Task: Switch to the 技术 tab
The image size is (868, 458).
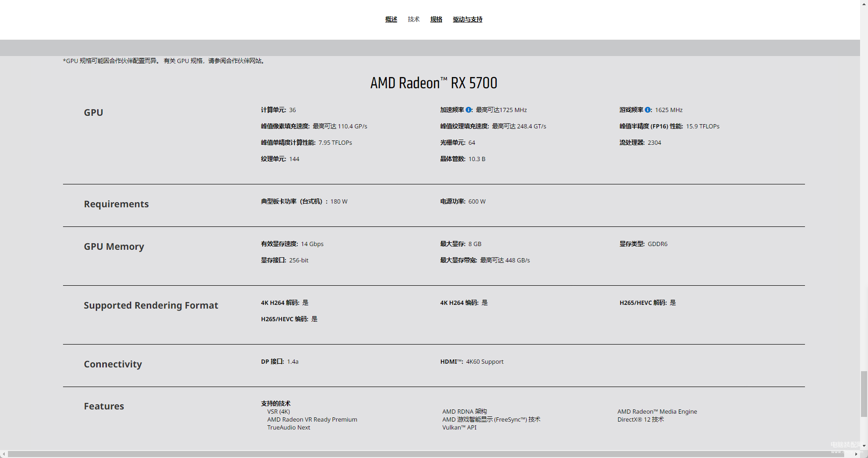Action: coord(414,19)
